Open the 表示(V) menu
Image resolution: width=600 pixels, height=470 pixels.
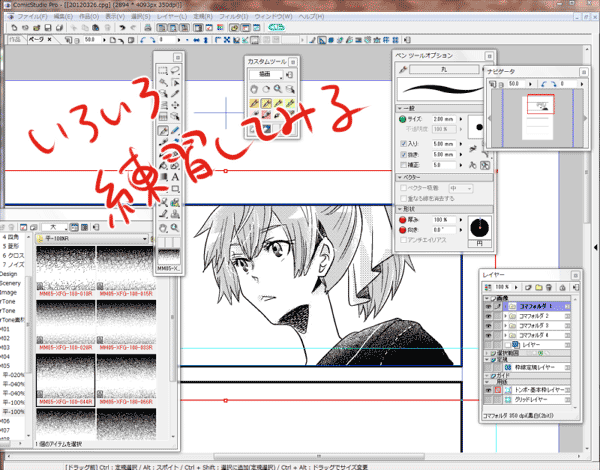pyautogui.click(x=115, y=16)
